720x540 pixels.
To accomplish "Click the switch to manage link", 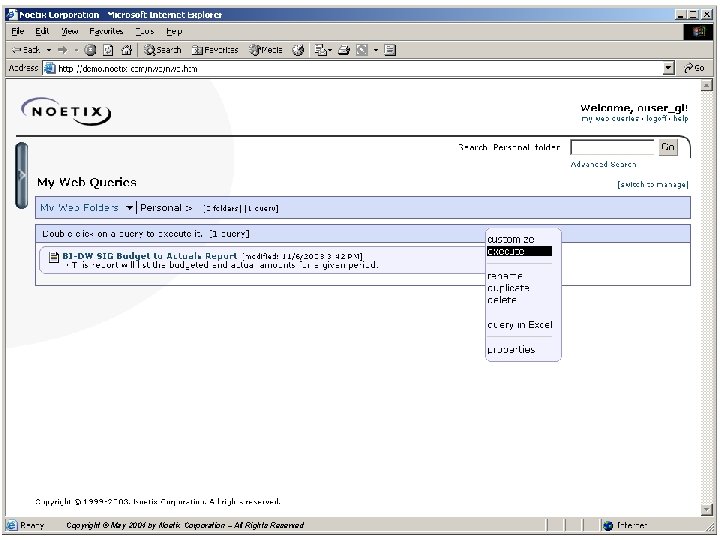I will pyautogui.click(x=652, y=184).
